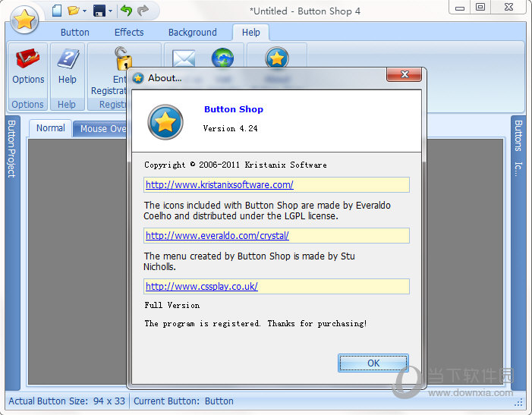The width and height of the screenshot is (532, 415).
Task: Switch to the Button ribbon tab
Action: point(75,32)
